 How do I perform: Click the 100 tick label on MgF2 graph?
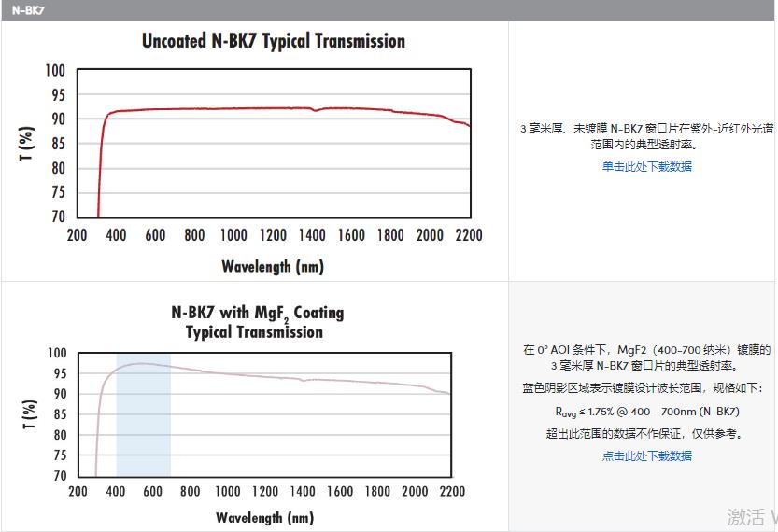tap(57, 353)
